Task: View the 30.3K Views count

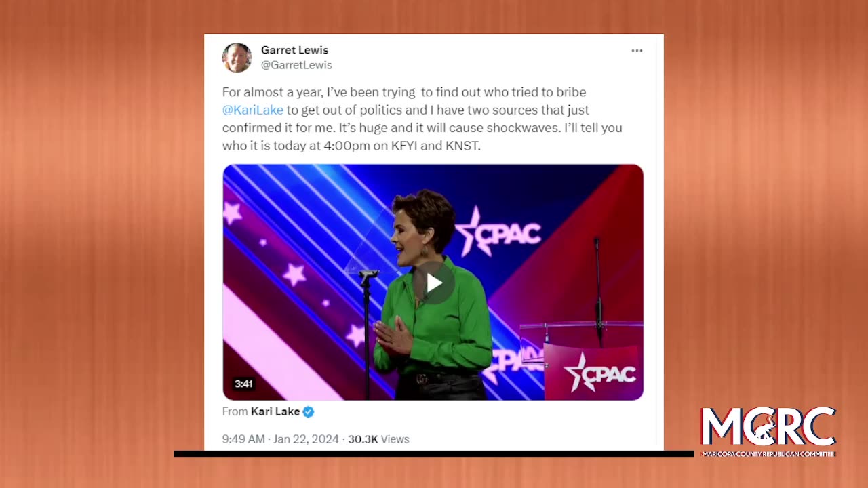Action: point(378,439)
